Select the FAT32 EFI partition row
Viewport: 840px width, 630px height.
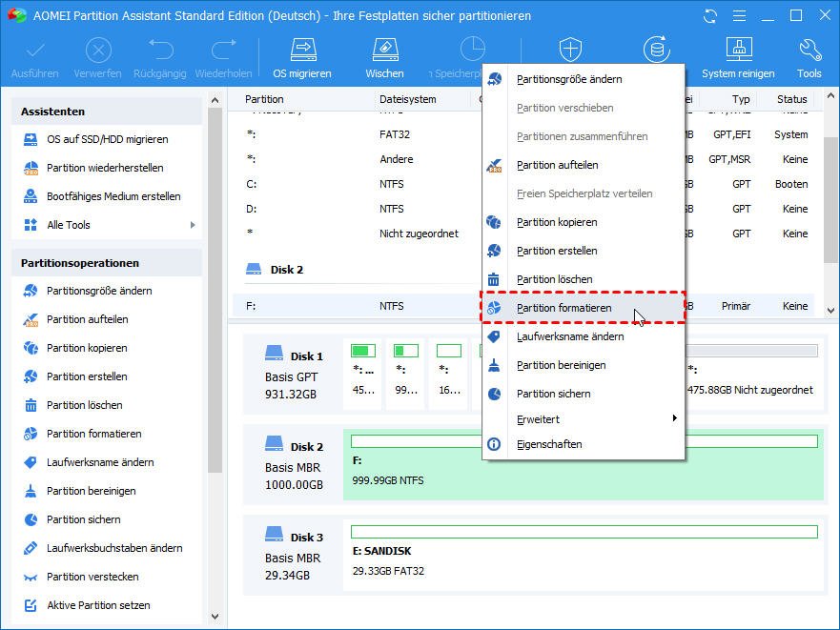(x=523, y=134)
